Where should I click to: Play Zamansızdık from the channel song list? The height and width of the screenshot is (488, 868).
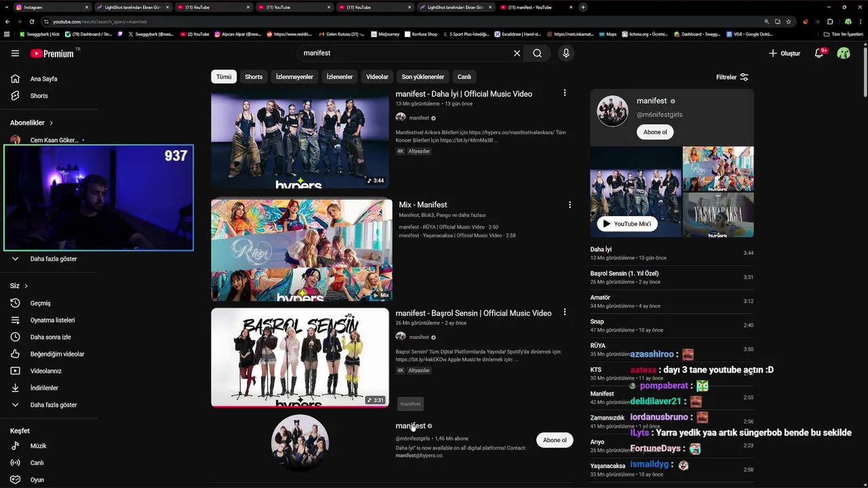pyautogui.click(x=671, y=422)
